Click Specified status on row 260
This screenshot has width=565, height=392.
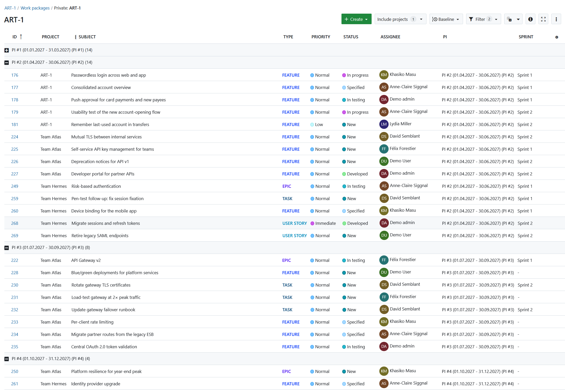[x=353, y=211]
